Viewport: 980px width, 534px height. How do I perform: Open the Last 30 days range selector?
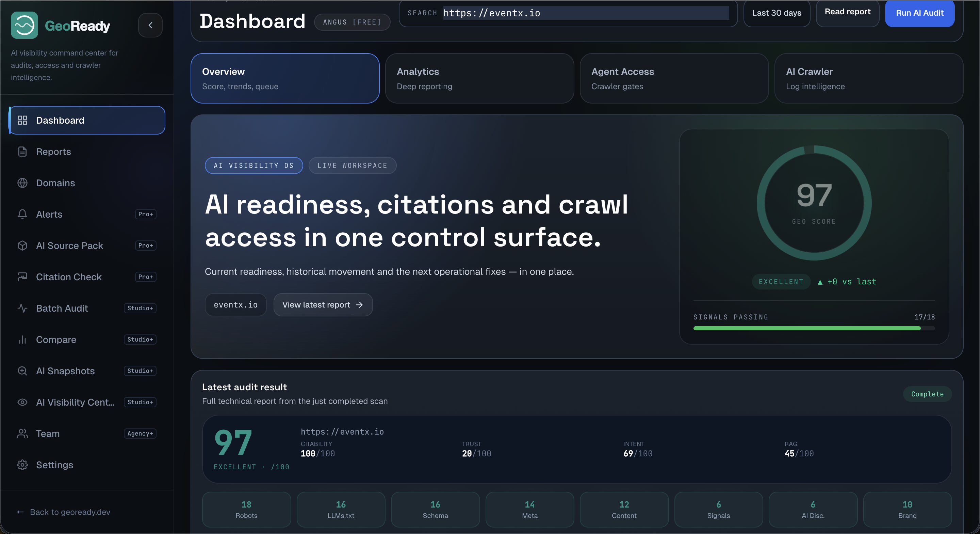tap(777, 13)
